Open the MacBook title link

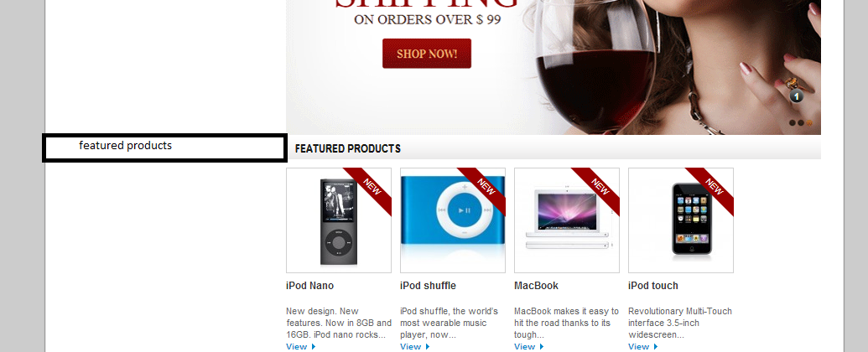pos(537,286)
